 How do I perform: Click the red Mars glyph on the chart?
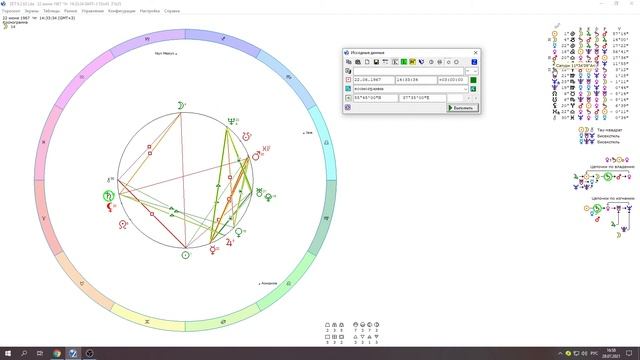pos(256,156)
